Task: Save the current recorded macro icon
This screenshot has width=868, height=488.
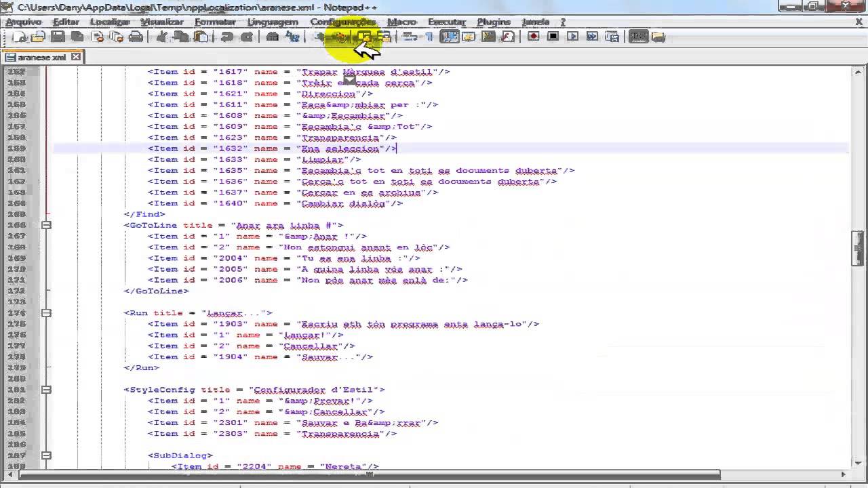Action: point(612,37)
